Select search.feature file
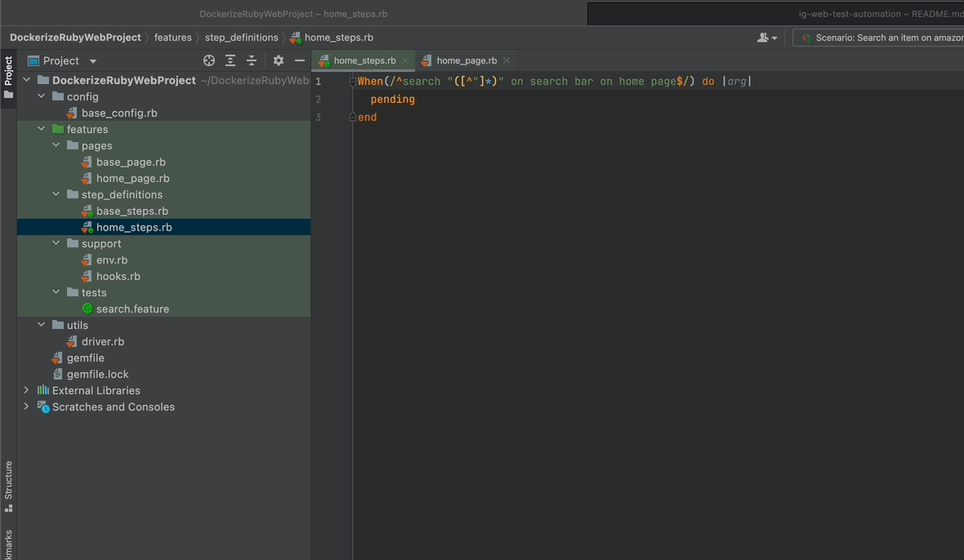 click(132, 309)
